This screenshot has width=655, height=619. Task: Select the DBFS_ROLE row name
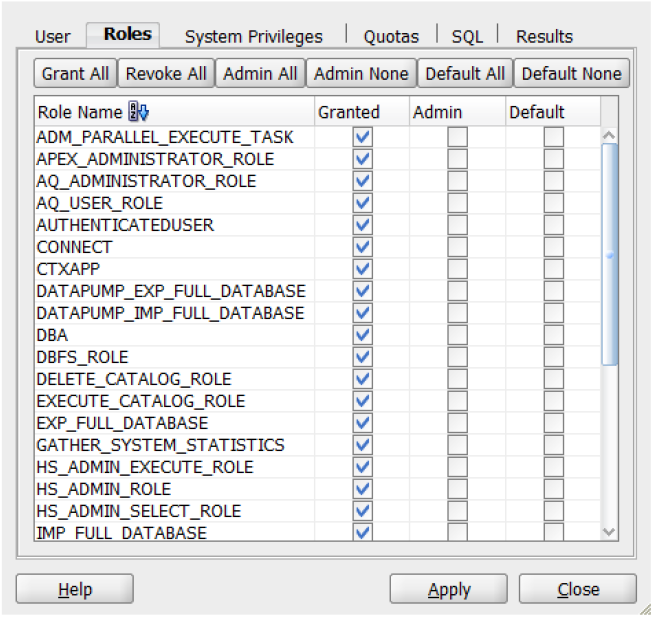82,357
